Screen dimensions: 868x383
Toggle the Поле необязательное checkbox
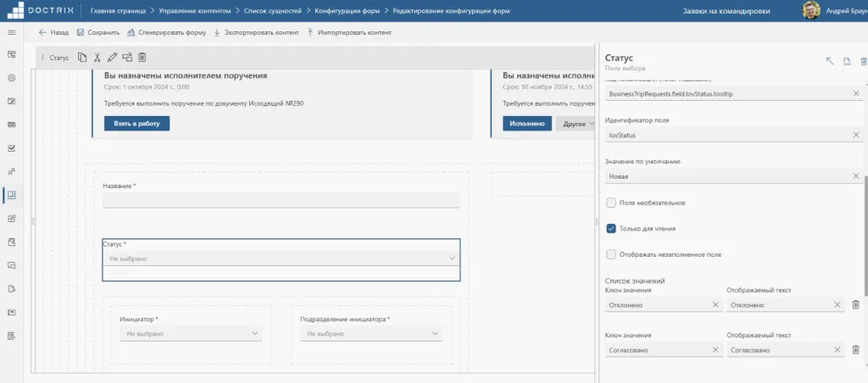[x=611, y=203]
